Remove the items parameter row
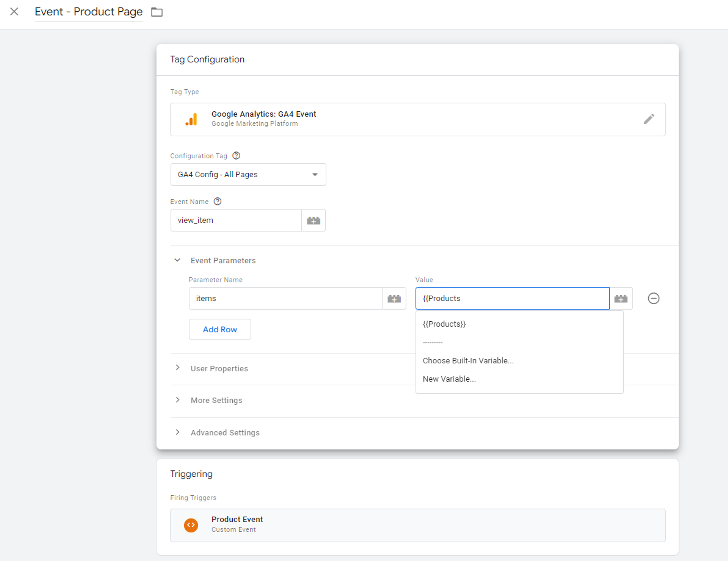The image size is (728, 561). tap(653, 298)
